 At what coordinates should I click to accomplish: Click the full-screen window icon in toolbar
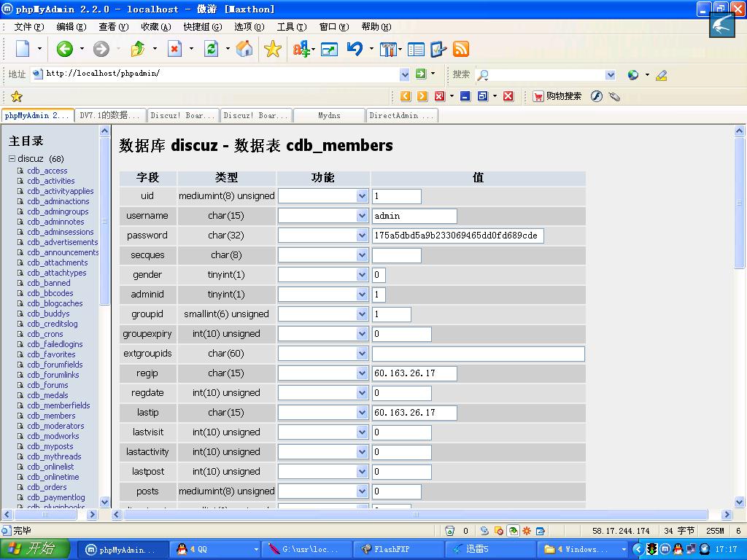coord(329,49)
